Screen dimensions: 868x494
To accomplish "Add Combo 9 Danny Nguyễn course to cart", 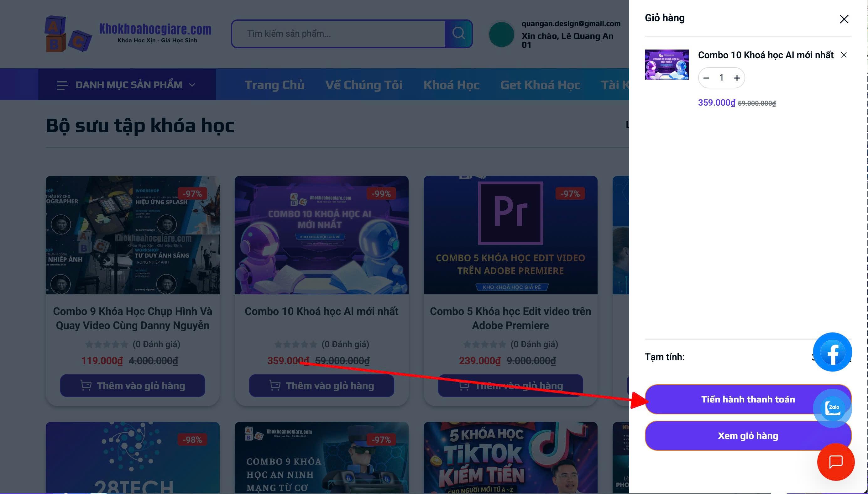I will 133,386.
